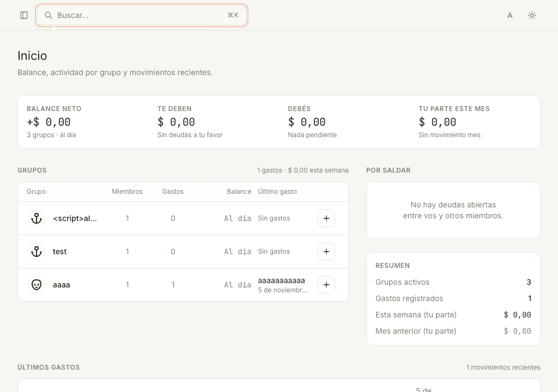Image resolution: width=558 pixels, height=392 pixels.
Task: Click the Gastos column header
Action: [x=173, y=192]
